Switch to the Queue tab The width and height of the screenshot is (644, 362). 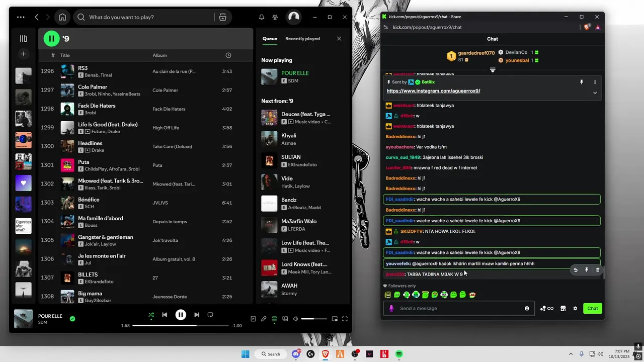[x=270, y=39]
